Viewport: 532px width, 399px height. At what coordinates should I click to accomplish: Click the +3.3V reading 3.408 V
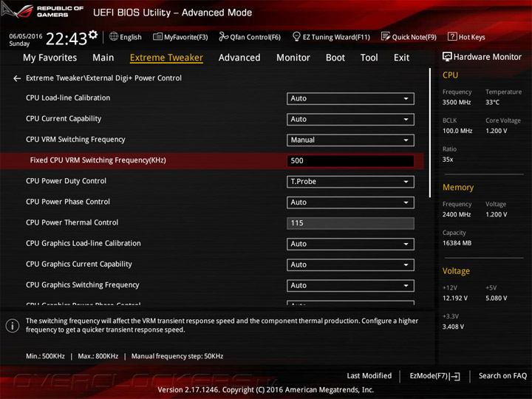pyautogui.click(x=453, y=327)
